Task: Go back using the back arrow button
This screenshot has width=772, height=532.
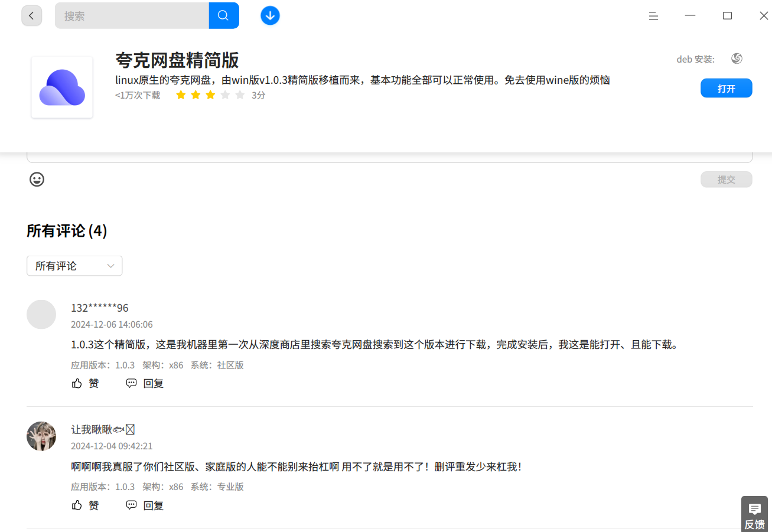Action: 32,16
